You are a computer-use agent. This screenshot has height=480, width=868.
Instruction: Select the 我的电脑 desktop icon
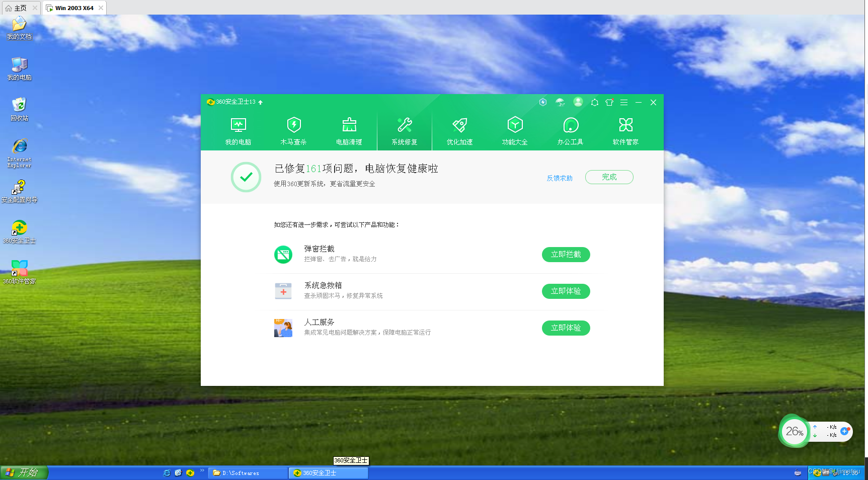(19, 69)
